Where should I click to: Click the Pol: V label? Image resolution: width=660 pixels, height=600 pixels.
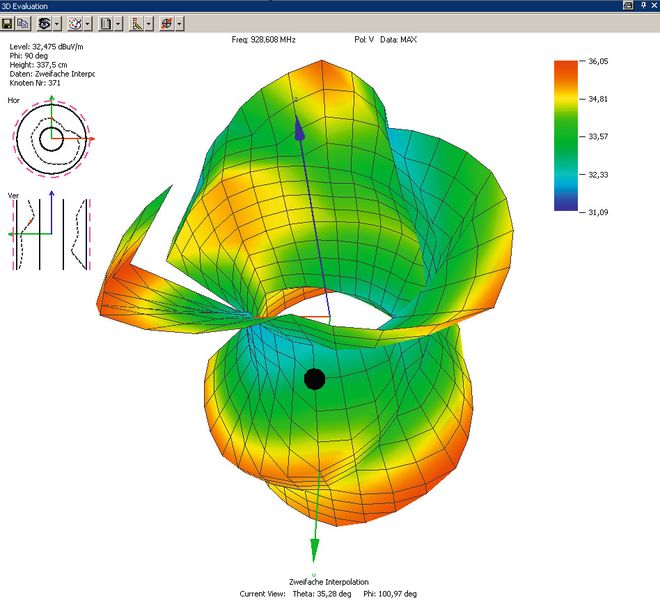[x=364, y=40]
